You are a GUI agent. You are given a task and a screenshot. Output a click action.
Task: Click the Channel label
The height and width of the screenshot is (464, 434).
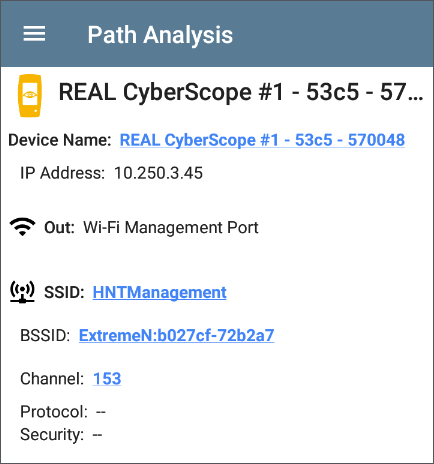click(52, 379)
